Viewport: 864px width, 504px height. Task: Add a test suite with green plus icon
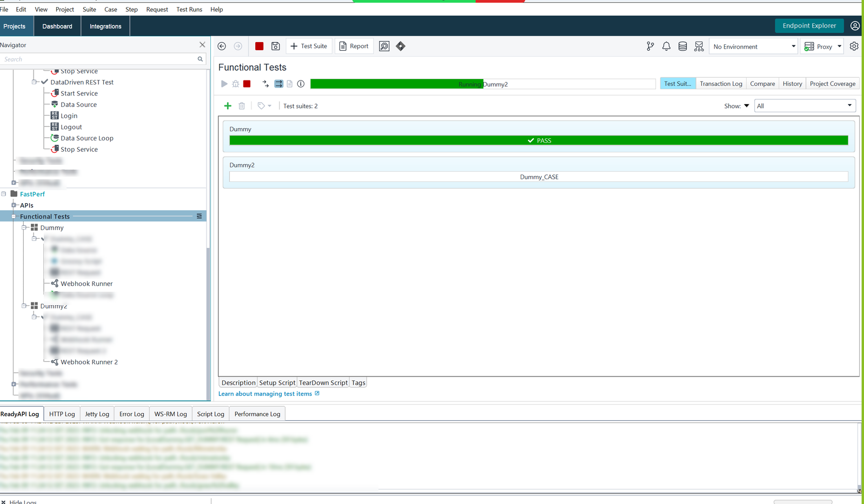pos(228,106)
